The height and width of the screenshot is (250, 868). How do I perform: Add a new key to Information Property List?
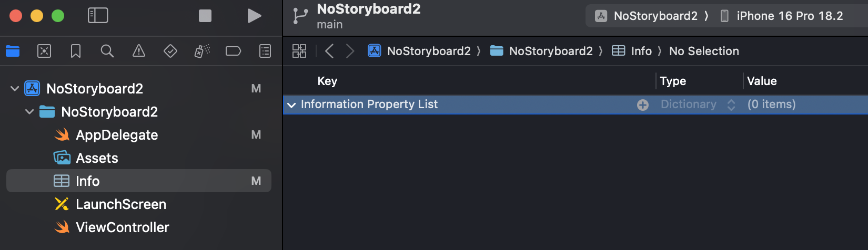[643, 105]
